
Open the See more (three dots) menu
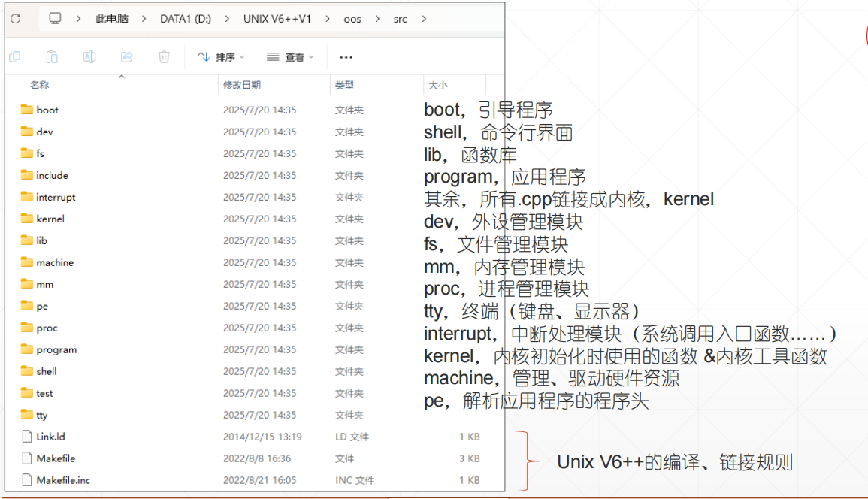pyautogui.click(x=346, y=57)
